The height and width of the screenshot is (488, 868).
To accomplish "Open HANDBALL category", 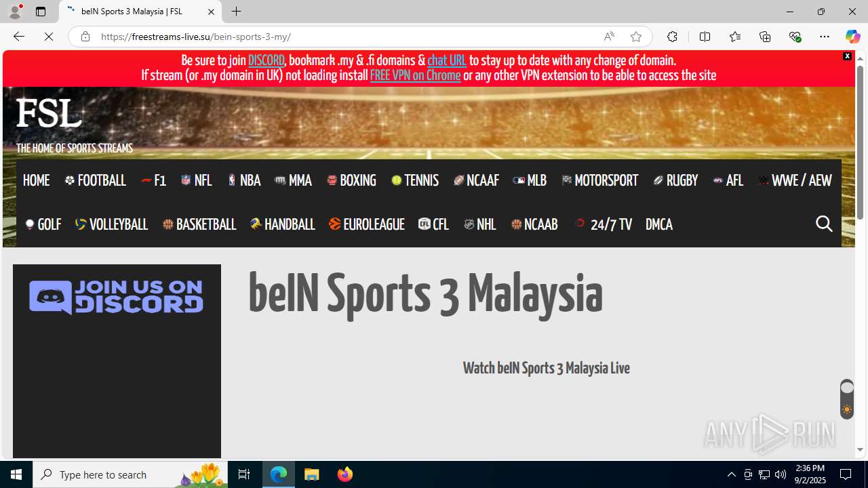I will (283, 224).
